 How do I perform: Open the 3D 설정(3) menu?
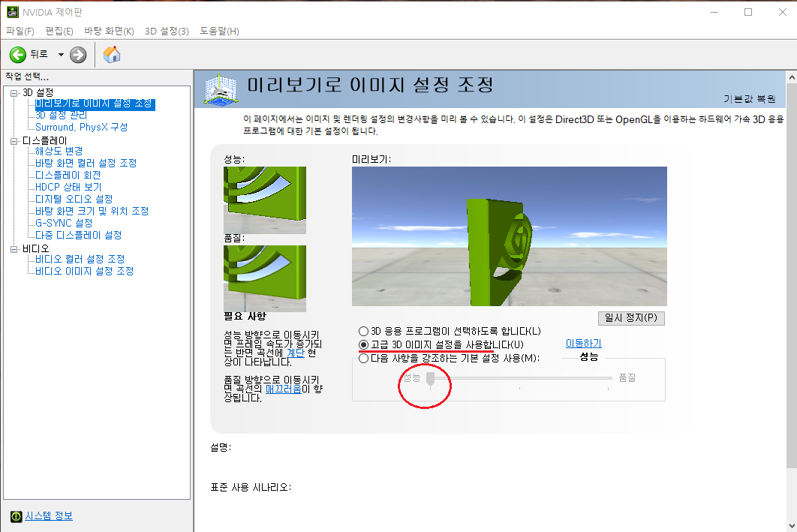(x=167, y=31)
